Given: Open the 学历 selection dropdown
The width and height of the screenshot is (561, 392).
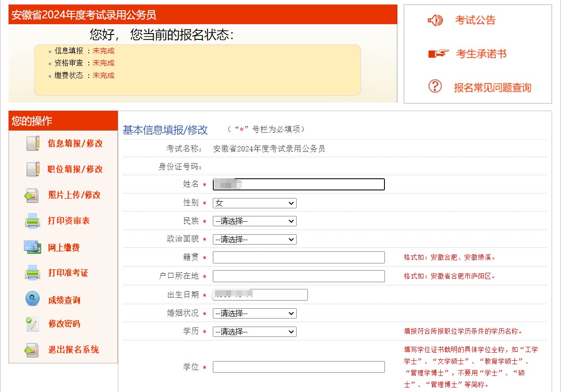Looking at the screenshot, I should pos(254,332).
